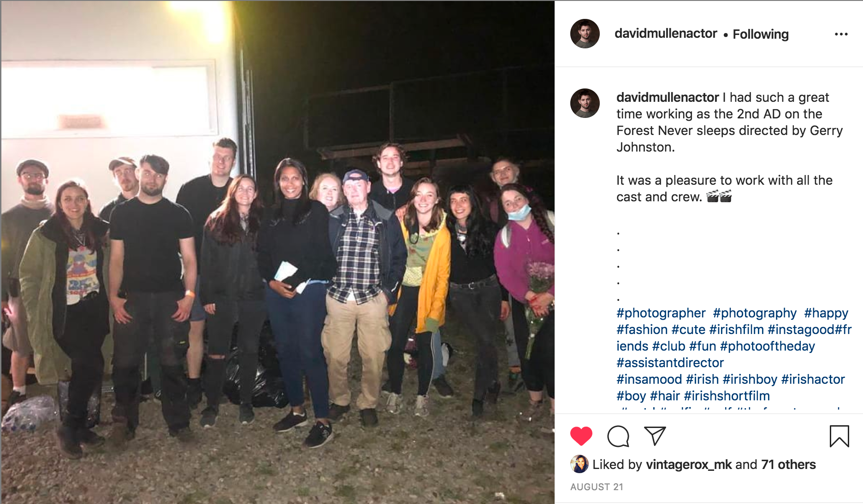Open davidmullenactor username in the header
This screenshot has width=863, height=504.
666,34
